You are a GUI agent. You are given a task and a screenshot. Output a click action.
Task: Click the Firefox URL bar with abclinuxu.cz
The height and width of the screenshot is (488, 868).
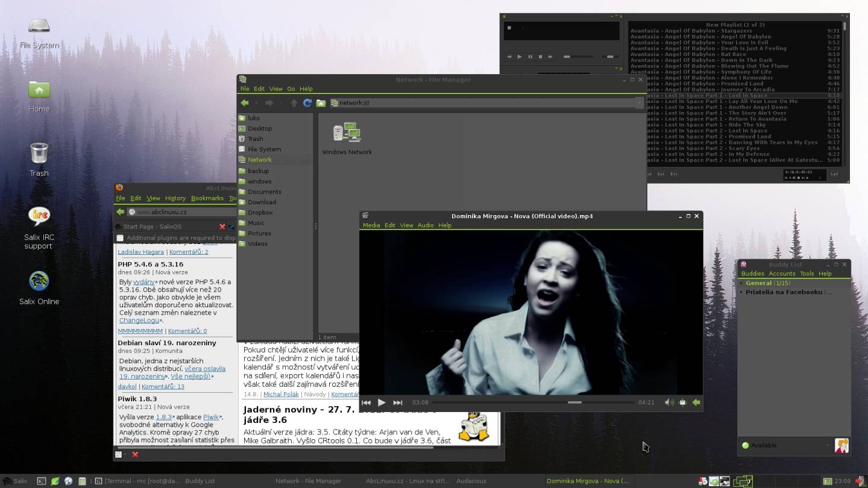click(x=181, y=211)
